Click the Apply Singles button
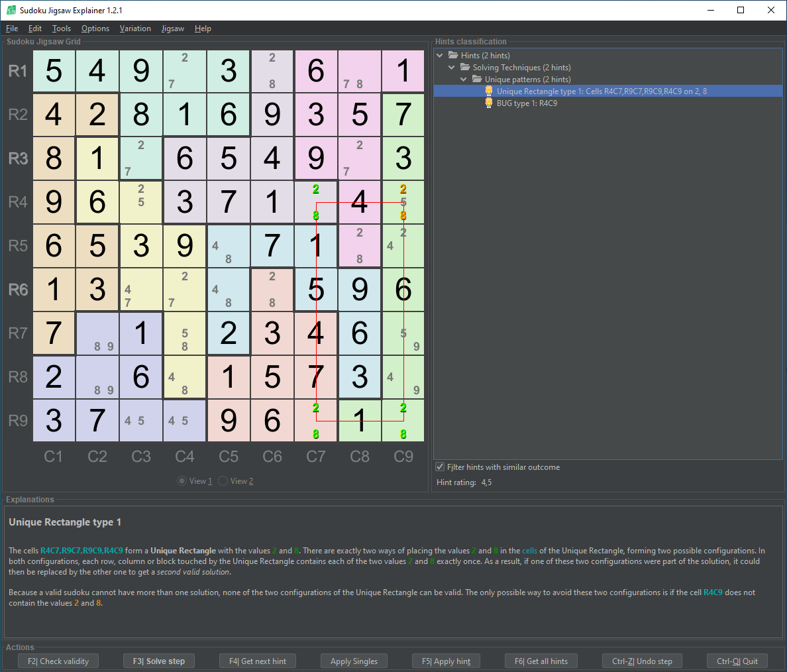This screenshot has height=672, width=787. [x=354, y=661]
